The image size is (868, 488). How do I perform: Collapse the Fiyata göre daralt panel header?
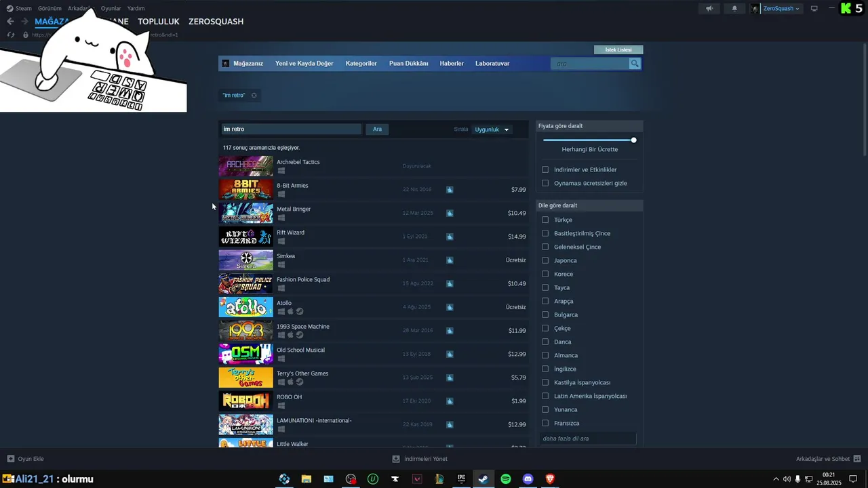(589, 126)
